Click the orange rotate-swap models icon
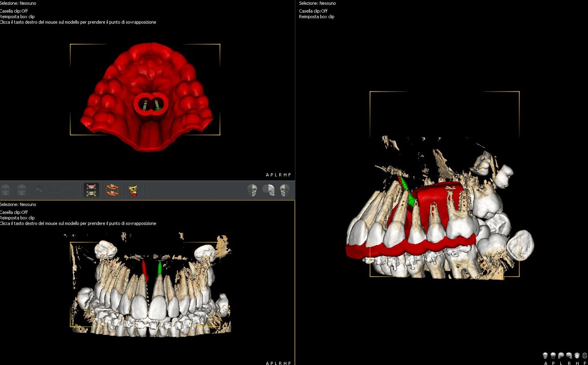The height and width of the screenshot is (365, 588). click(x=112, y=190)
